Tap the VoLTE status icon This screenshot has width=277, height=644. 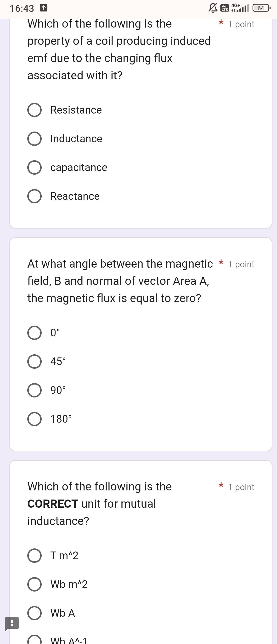pos(225,8)
